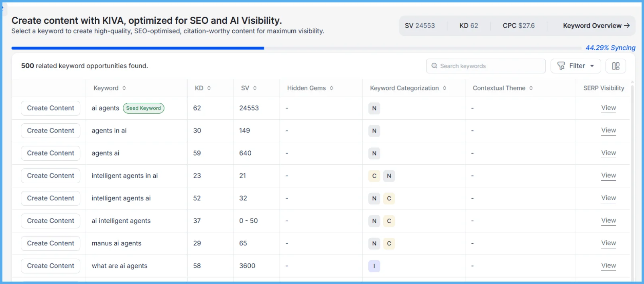Screen dimensions: 644x284
Task: Click the Seed Keyword tag
Action: point(143,108)
